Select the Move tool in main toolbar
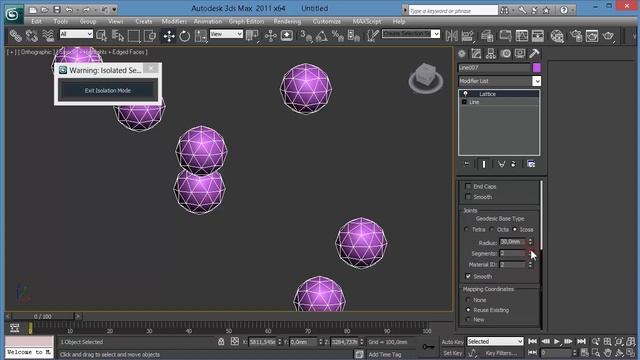The width and height of the screenshot is (640, 360). 169,36
